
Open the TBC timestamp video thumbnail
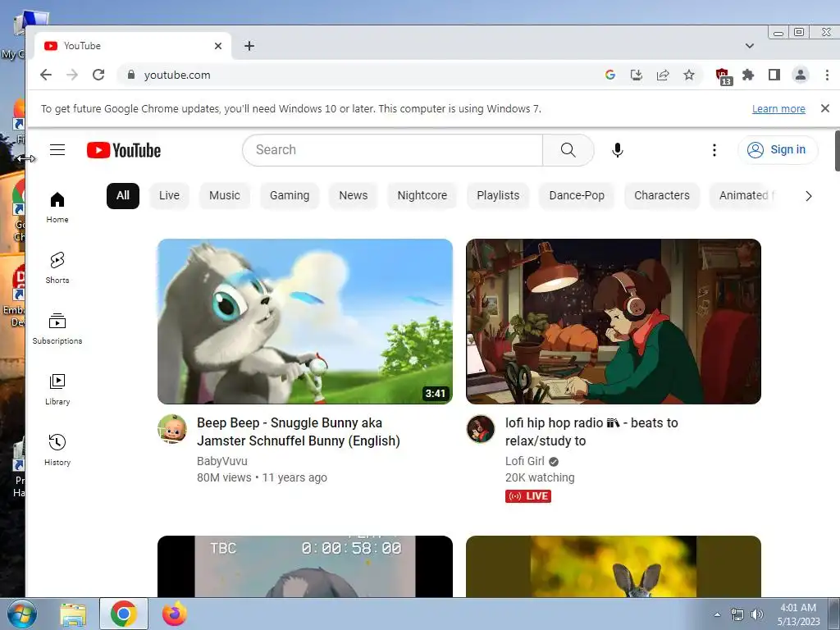click(305, 567)
